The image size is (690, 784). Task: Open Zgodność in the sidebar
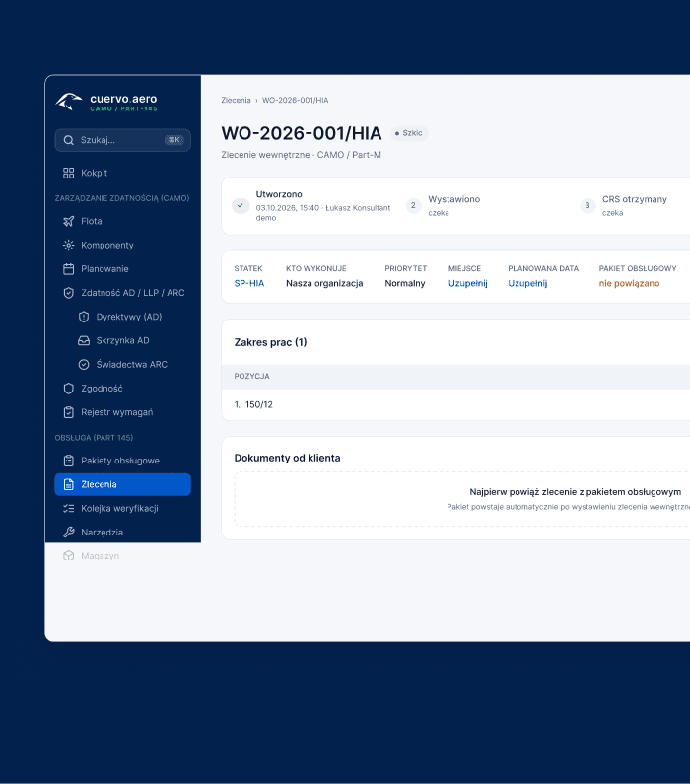point(122,389)
